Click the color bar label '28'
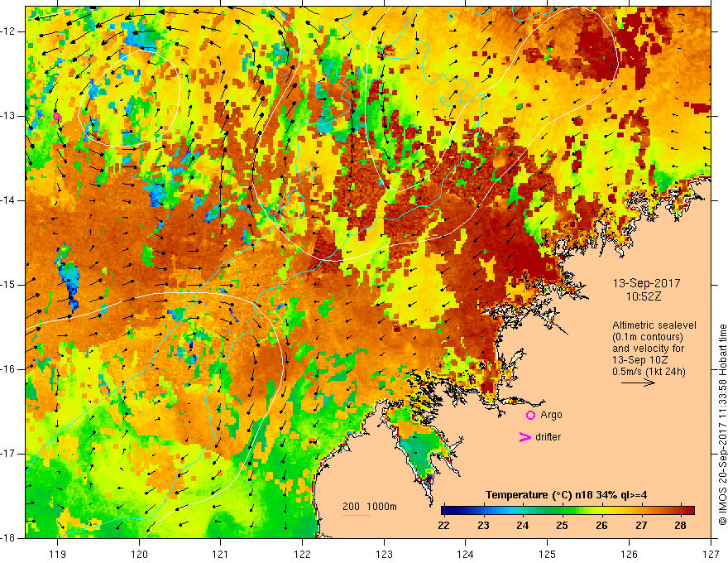728x563 pixels. (681, 526)
